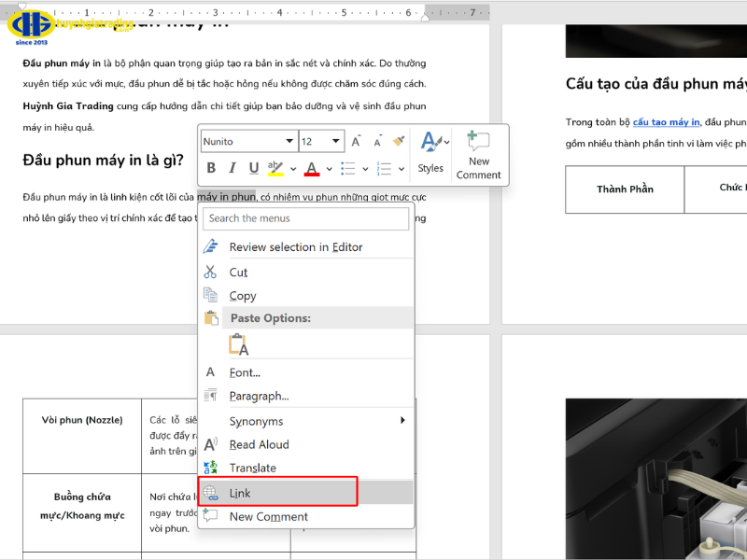The image size is (747, 560).
Task: Click the Copy icon in context menu
Action: pyautogui.click(x=210, y=296)
